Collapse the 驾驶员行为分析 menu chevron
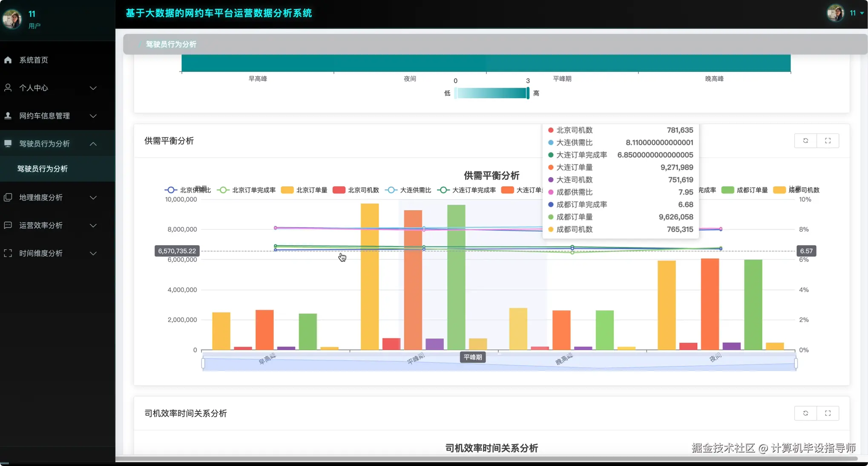This screenshot has height=466, width=868. pos(93,144)
